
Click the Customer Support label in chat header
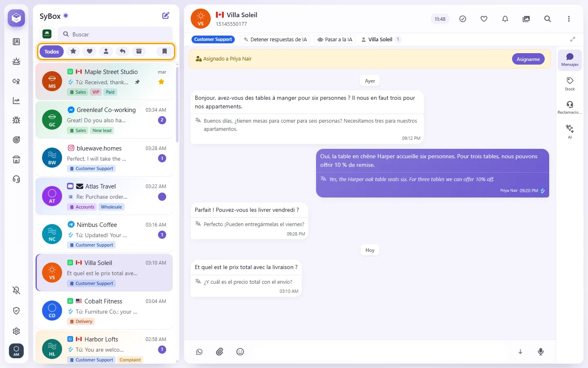(x=213, y=39)
